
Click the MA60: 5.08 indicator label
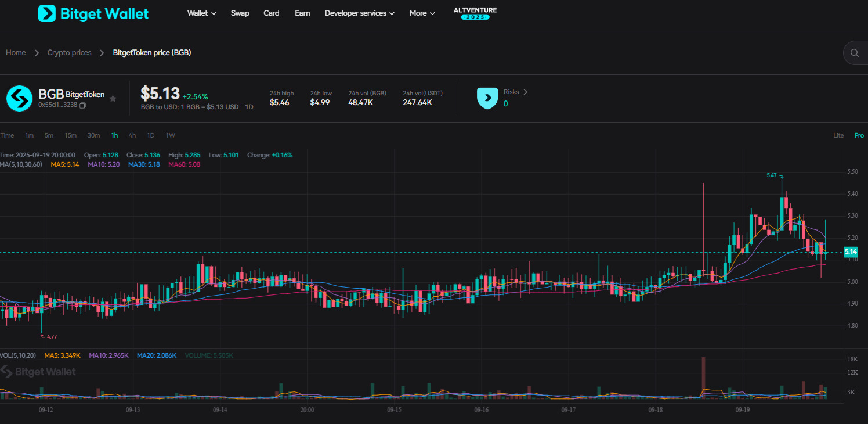point(185,164)
